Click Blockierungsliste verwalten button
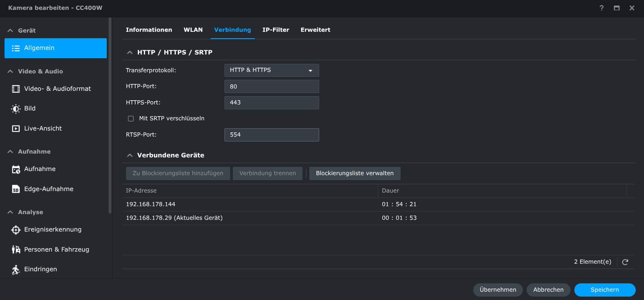The image size is (644, 300). (354, 173)
